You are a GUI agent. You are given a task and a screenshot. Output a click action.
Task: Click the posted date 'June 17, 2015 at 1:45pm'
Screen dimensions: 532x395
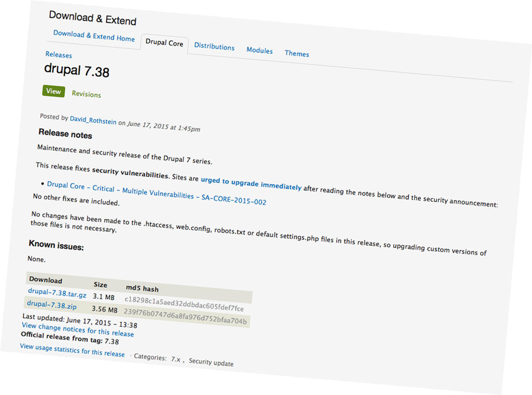[163, 126]
